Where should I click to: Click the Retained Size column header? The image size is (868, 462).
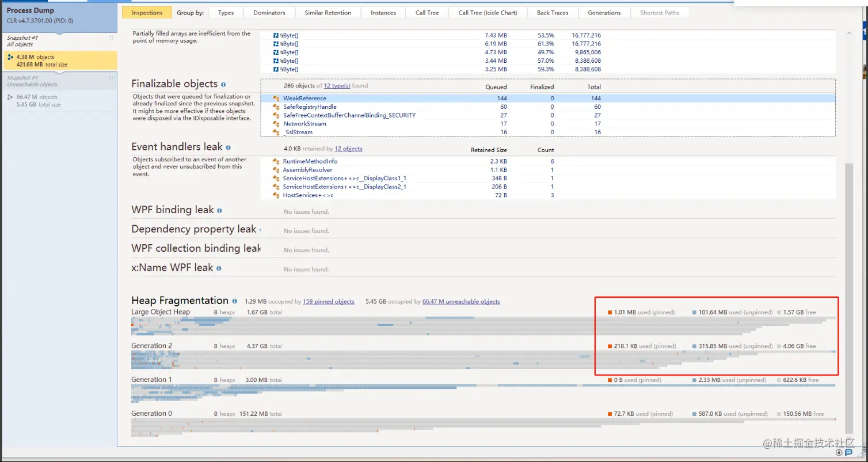pos(489,150)
